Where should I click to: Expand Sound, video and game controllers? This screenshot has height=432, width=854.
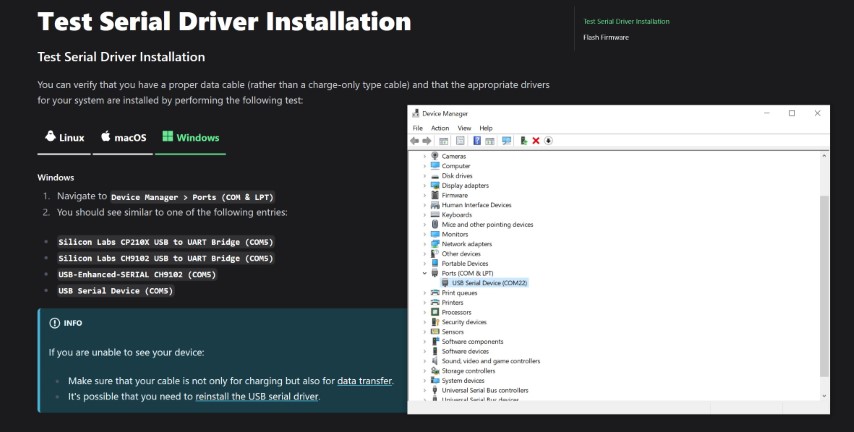click(425, 361)
